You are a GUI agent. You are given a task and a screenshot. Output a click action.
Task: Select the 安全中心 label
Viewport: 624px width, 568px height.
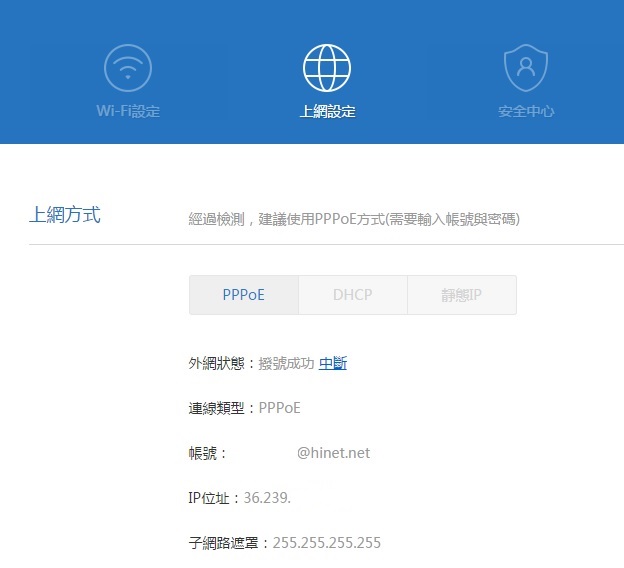point(526,111)
